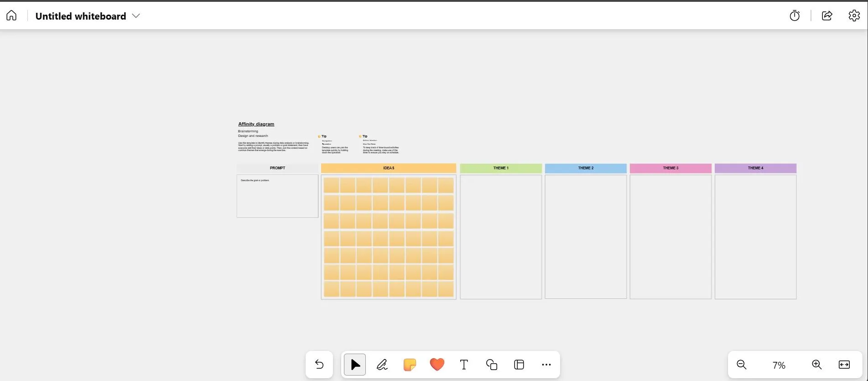Open the Timer tool

[795, 16]
